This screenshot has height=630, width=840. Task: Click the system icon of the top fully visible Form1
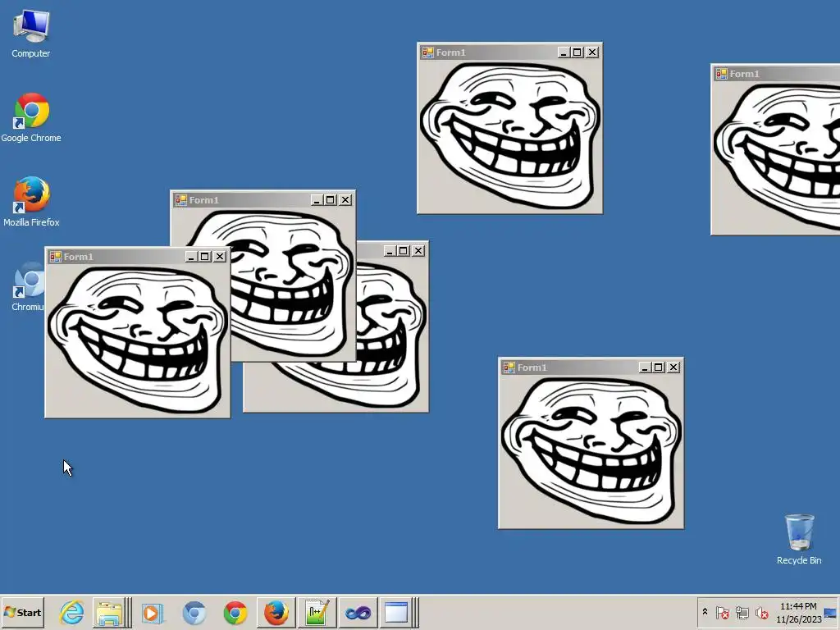point(427,52)
